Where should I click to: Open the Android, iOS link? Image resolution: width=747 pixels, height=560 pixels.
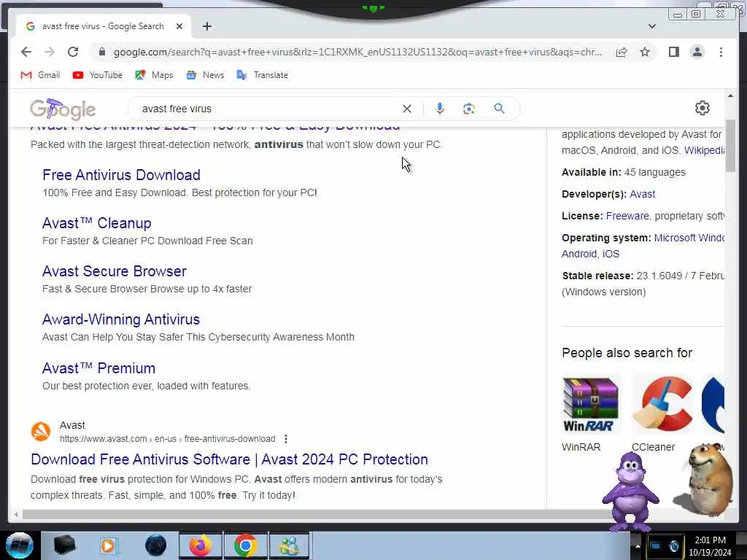(590, 254)
